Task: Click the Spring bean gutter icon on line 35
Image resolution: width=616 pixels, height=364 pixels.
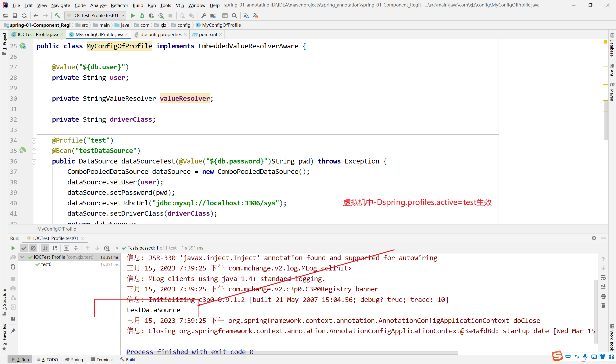Action: pos(23,150)
